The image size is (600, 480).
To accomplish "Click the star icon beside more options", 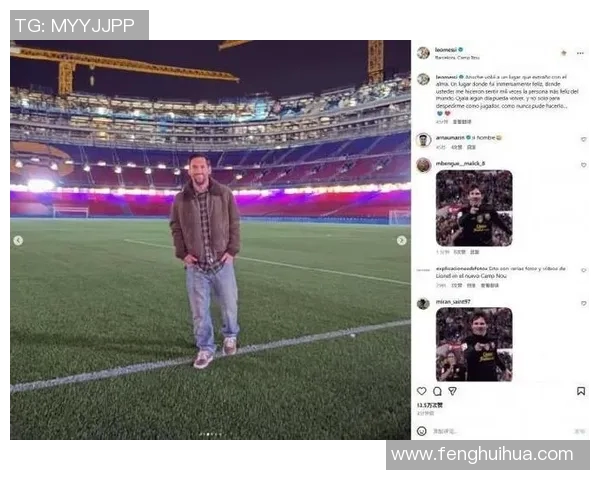I will (564, 53).
